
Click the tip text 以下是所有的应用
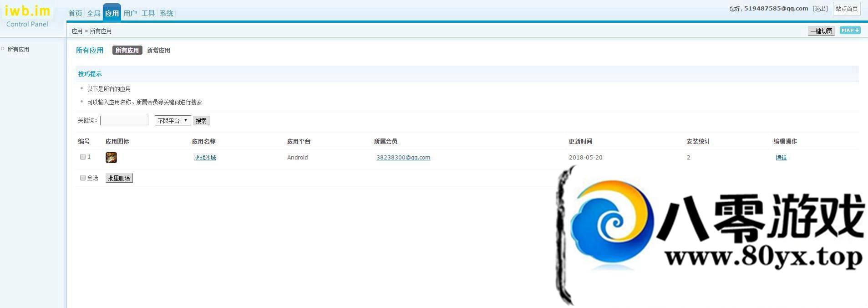pos(109,89)
